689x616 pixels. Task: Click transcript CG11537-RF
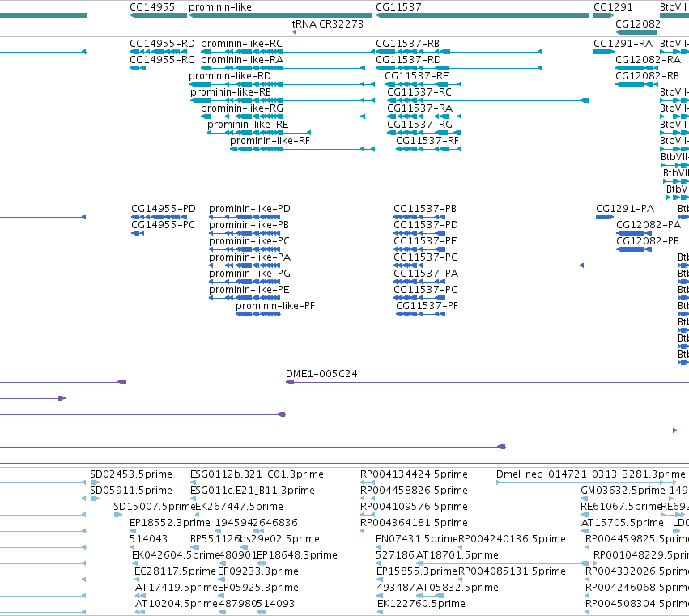tap(429, 149)
